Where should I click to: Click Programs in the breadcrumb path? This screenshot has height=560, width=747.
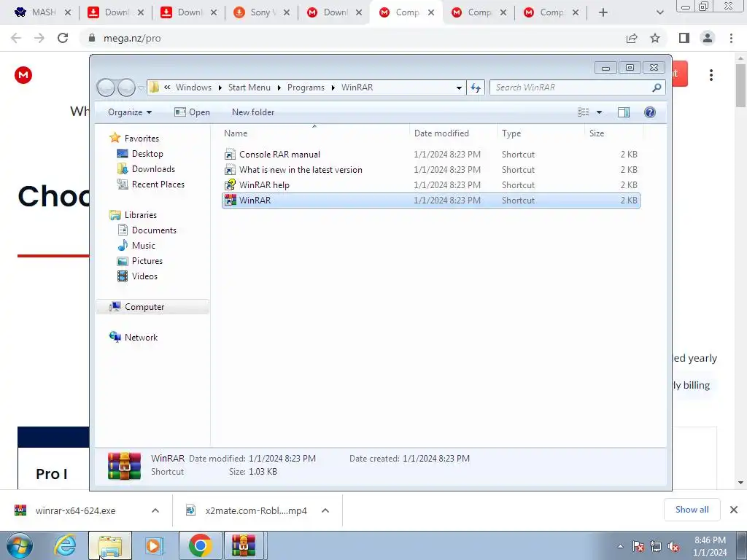(306, 87)
